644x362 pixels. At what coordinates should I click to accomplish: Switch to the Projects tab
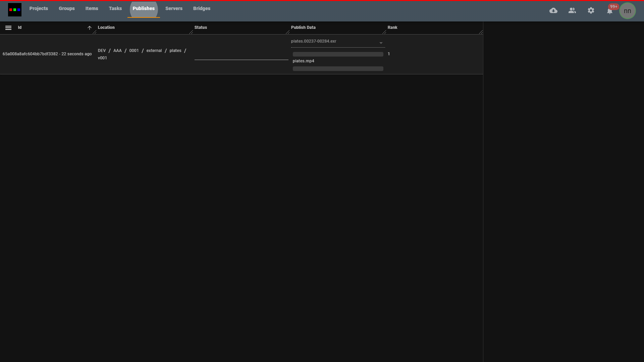click(39, 8)
